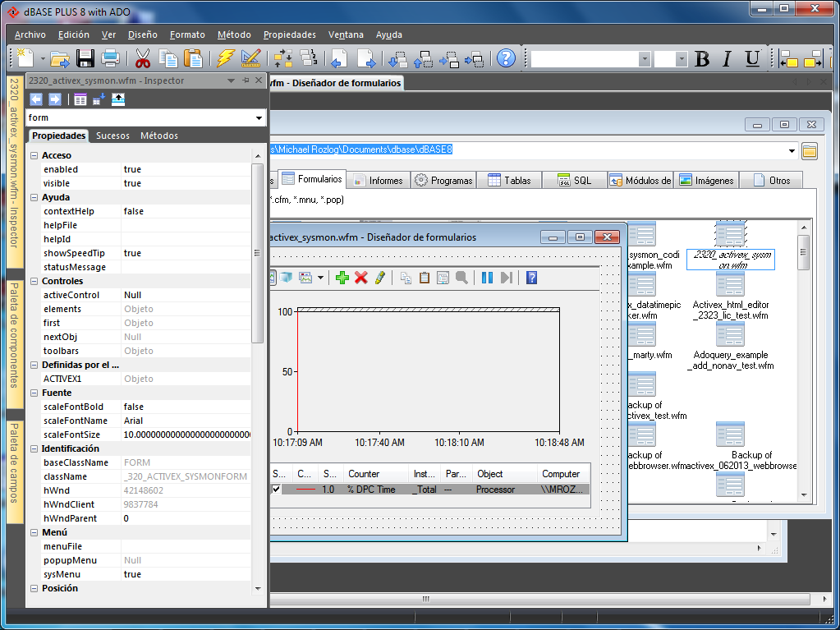Collapse the Acceso property group
840x630 pixels.
[34, 155]
